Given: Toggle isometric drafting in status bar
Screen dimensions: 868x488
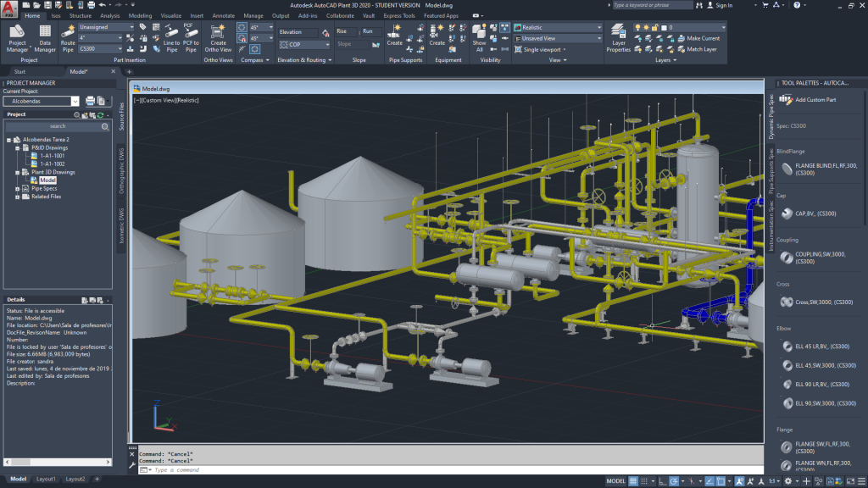Looking at the screenshot, I should click(x=692, y=481).
